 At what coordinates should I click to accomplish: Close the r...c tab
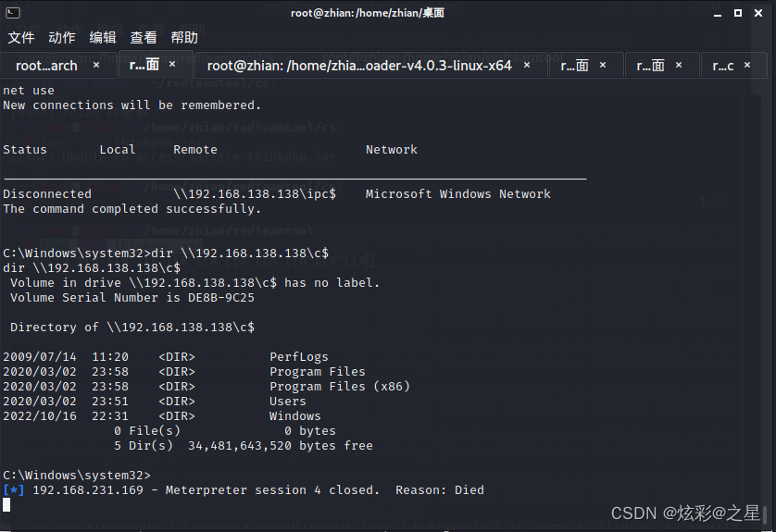click(x=747, y=65)
